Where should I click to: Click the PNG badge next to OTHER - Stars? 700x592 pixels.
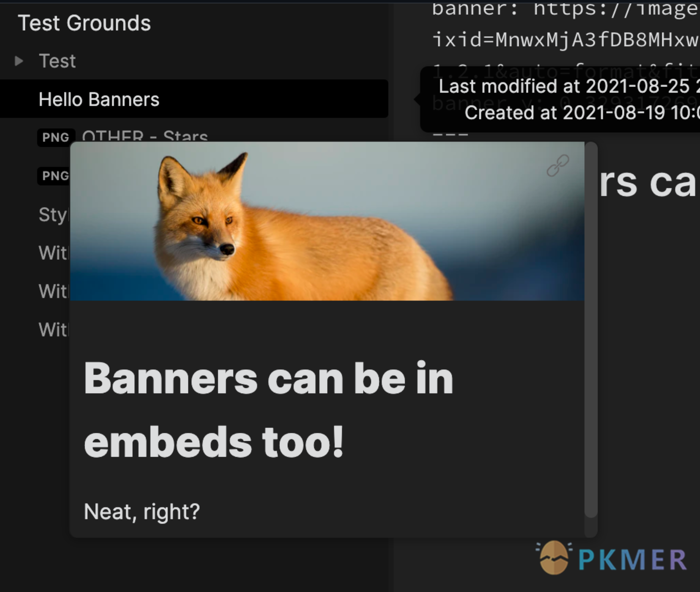[x=56, y=137]
